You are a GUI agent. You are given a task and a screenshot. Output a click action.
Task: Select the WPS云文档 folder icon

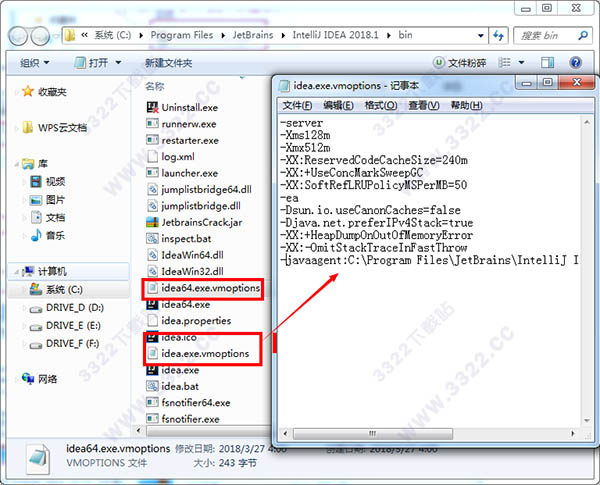[28, 127]
